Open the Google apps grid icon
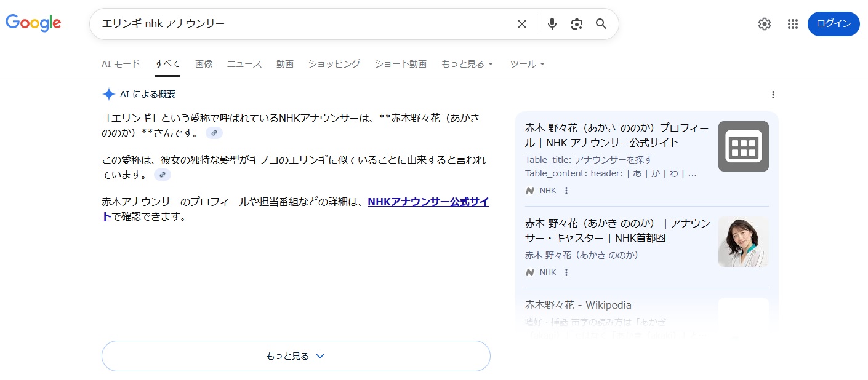 click(792, 24)
